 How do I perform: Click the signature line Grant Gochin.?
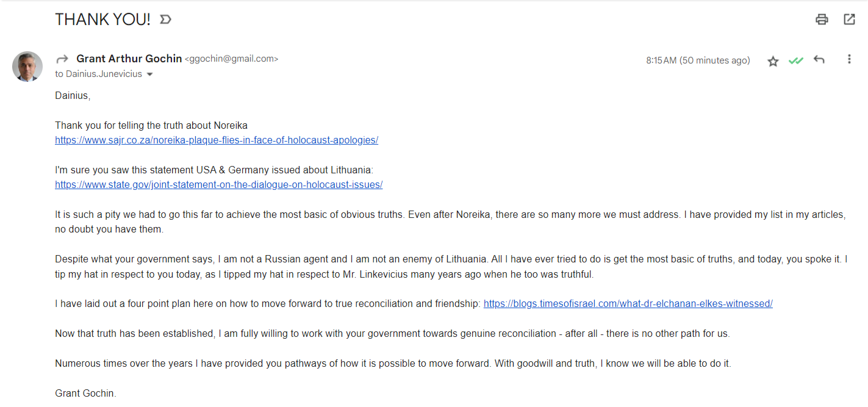tap(85, 393)
